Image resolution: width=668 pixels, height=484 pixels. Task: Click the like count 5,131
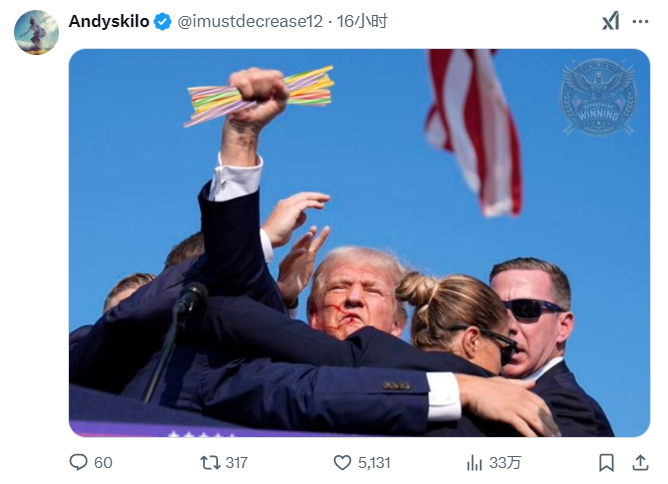pyautogui.click(x=374, y=463)
